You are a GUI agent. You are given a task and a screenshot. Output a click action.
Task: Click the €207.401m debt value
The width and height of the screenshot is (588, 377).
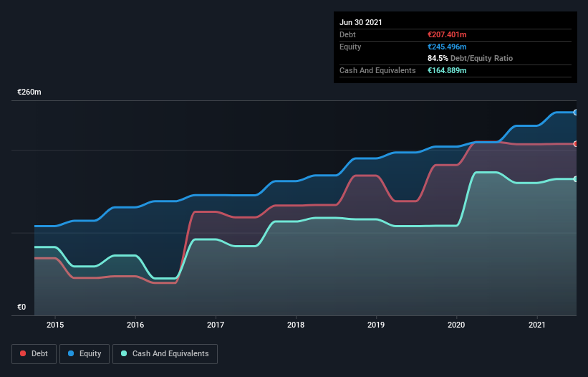click(x=447, y=34)
